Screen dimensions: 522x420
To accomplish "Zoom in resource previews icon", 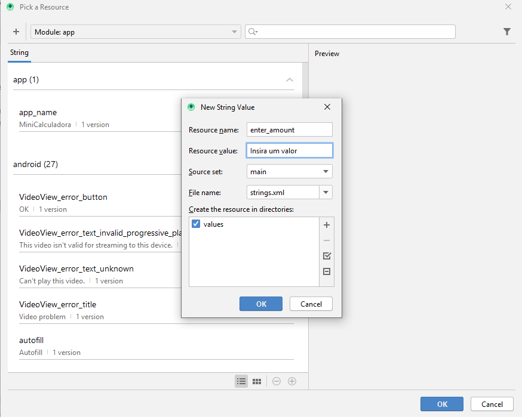I will coord(292,381).
